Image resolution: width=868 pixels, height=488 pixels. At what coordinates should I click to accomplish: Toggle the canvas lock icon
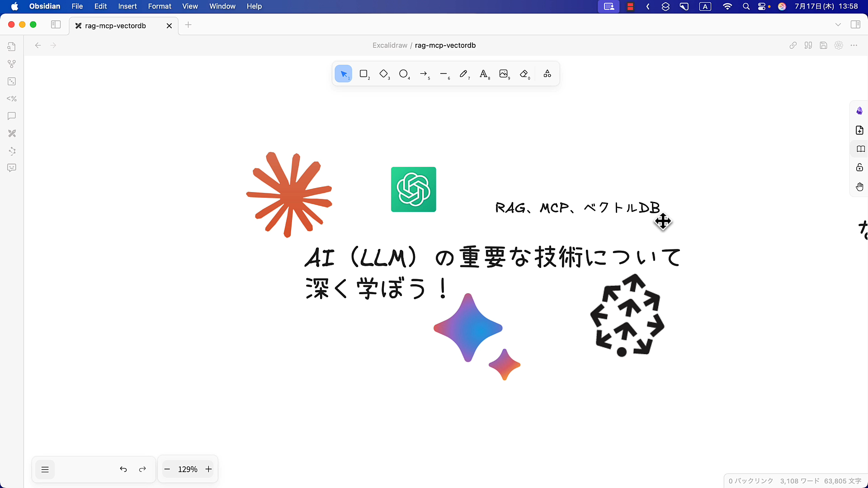click(x=859, y=168)
